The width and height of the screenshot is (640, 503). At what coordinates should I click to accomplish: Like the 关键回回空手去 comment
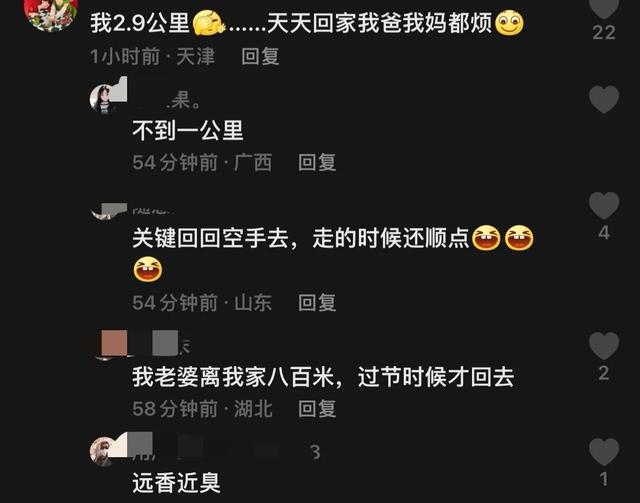604,205
